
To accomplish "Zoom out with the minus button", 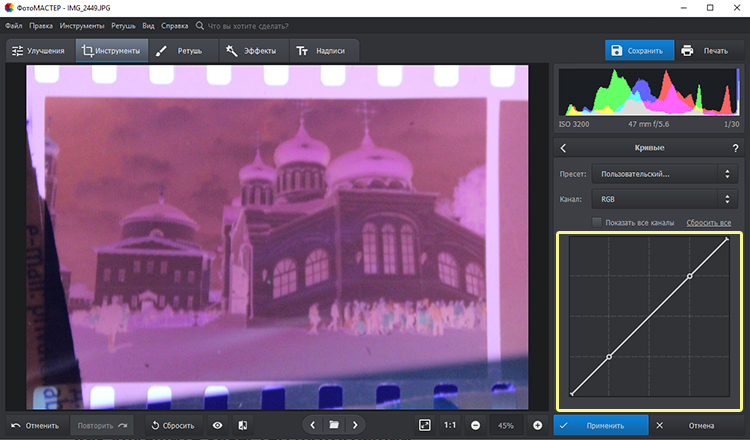I will [x=475, y=425].
